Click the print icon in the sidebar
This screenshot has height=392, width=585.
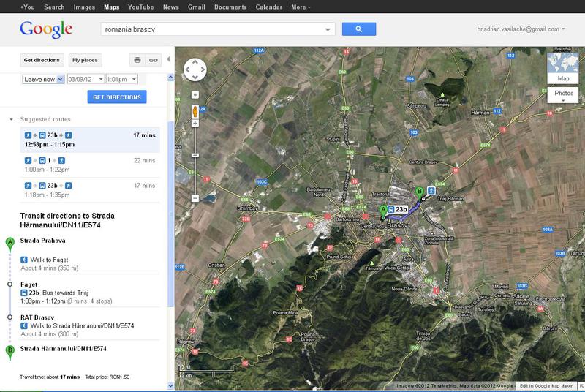pyautogui.click(x=137, y=60)
